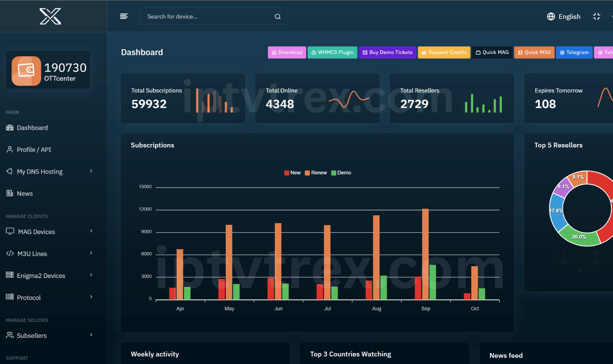Click the Total Resellers value 2729
The height and width of the screenshot is (364, 613).
(415, 104)
